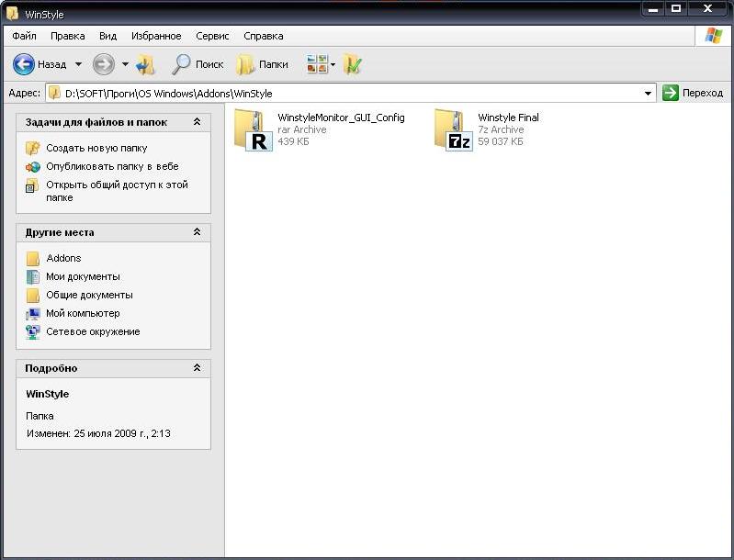Open the Файл menu
Screen dimensions: 734x560
point(24,36)
